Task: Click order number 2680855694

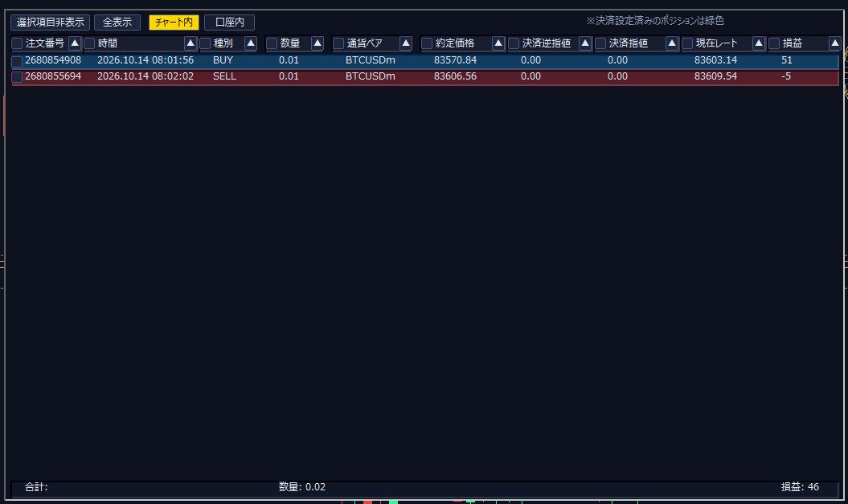Action: click(53, 76)
